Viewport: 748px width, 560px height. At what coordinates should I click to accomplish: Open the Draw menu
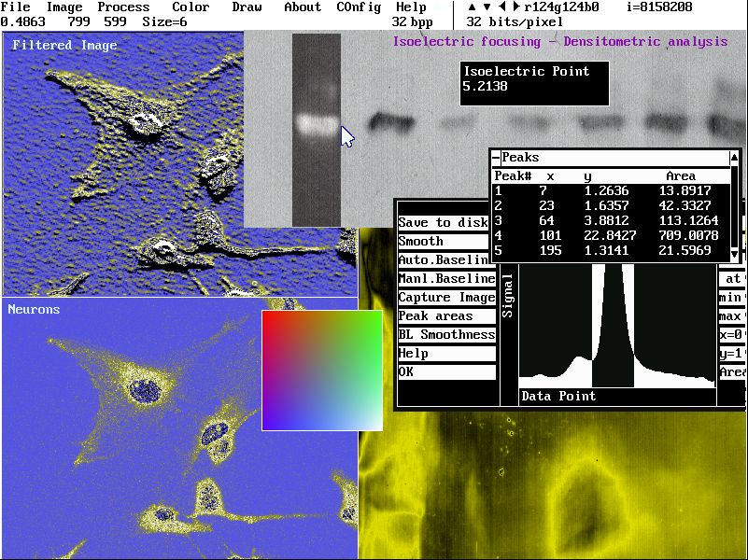click(247, 7)
